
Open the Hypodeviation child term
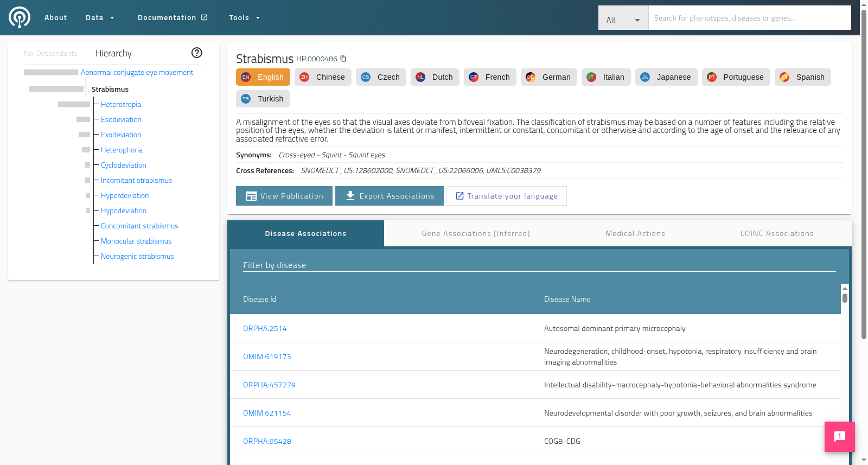124,211
